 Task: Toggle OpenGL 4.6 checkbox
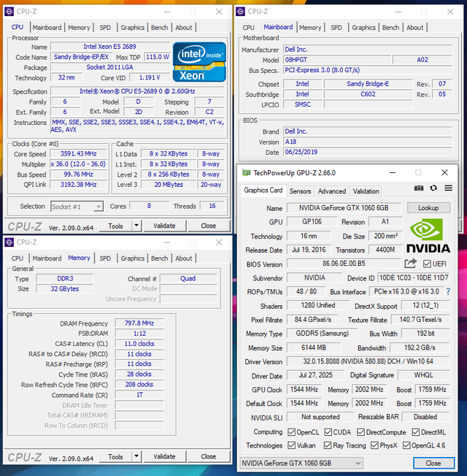pos(406,445)
